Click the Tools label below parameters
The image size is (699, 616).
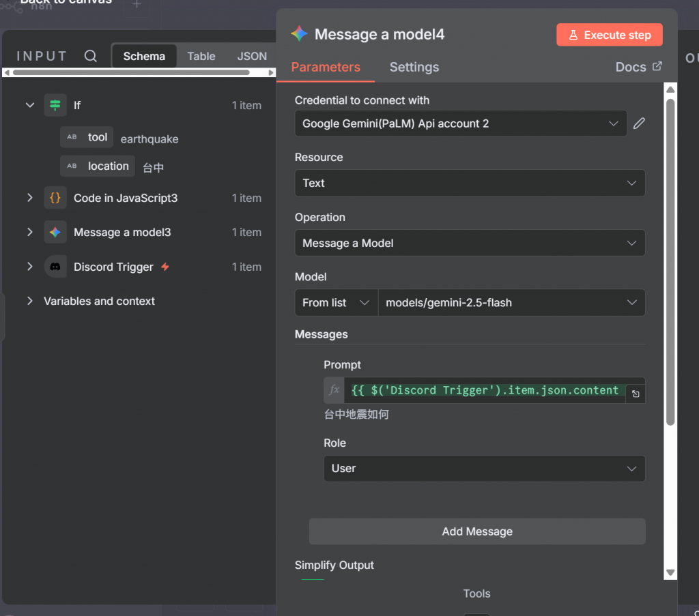tap(476, 593)
